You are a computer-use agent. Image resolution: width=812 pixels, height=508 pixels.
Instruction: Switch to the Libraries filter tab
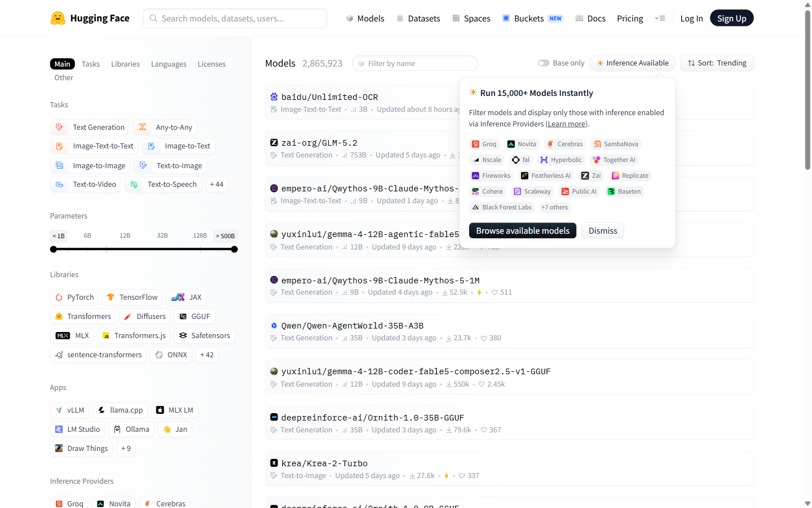click(x=125, y=64)
